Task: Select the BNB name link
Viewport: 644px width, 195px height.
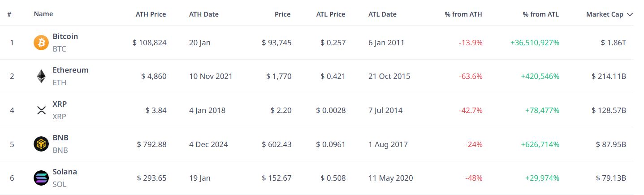Action: pyautogui.click(x=61, y=138)
